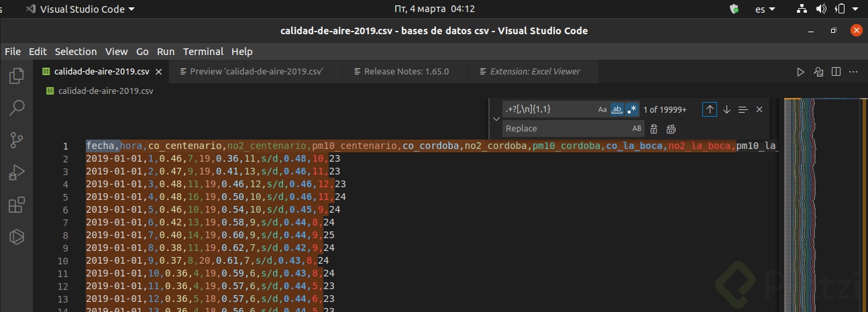Screen dimensions: 868x312
Task: Click the 'fecha' header in line 1
Action: (101, 146)
